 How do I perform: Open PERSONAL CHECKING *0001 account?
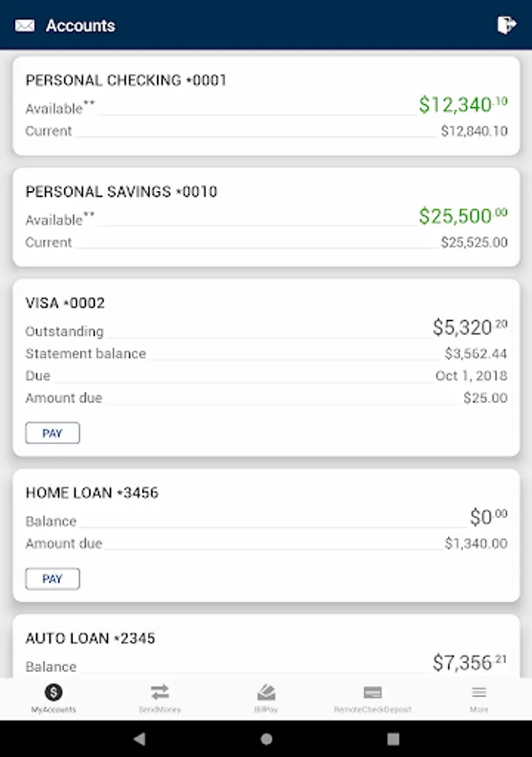click(126, 81)
